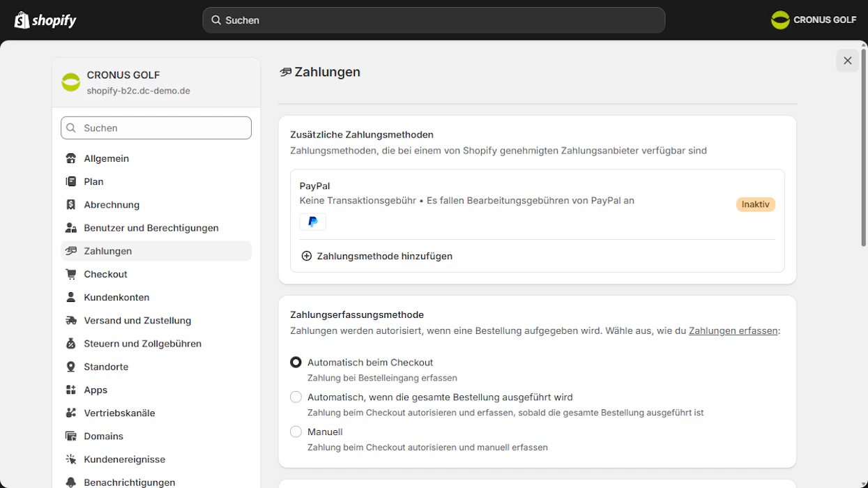Viewport: 868px width, 488px height.
Task: Click the Zahlungen icon in page heading
Action: pyautogui.click(x=285, y=72)
